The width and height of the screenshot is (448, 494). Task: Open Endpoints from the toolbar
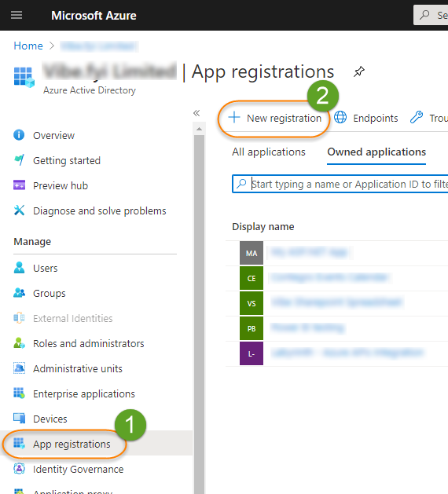pyautogui.click(x=365, y=118)
